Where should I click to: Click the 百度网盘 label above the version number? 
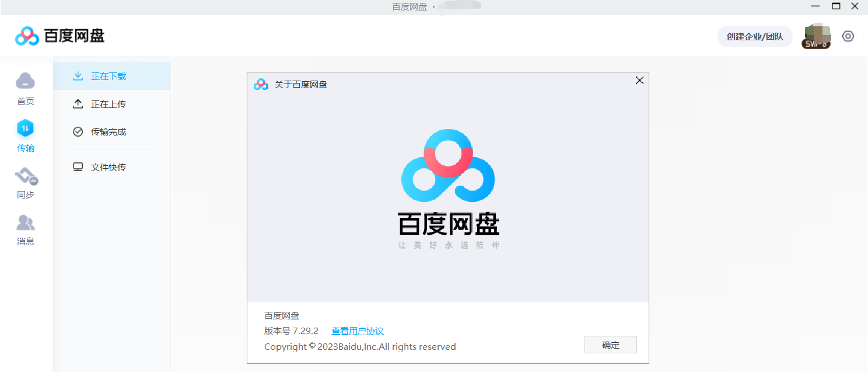coord(282,316)
